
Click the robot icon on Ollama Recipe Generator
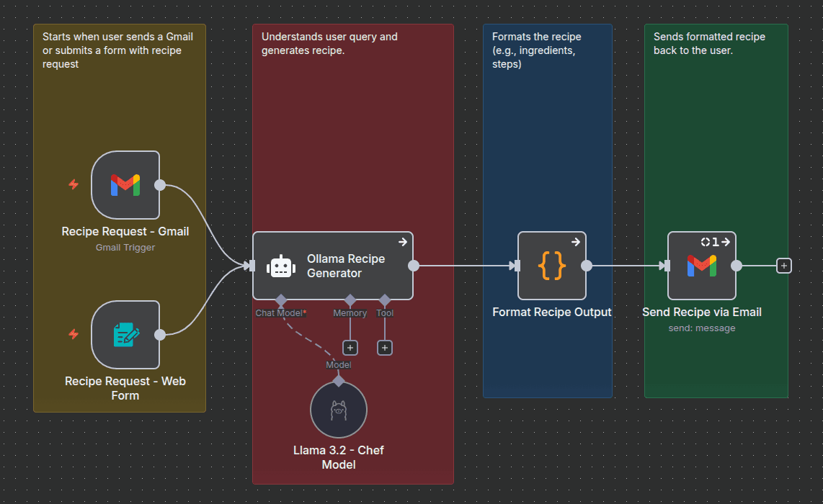click(x=280, y=266)
